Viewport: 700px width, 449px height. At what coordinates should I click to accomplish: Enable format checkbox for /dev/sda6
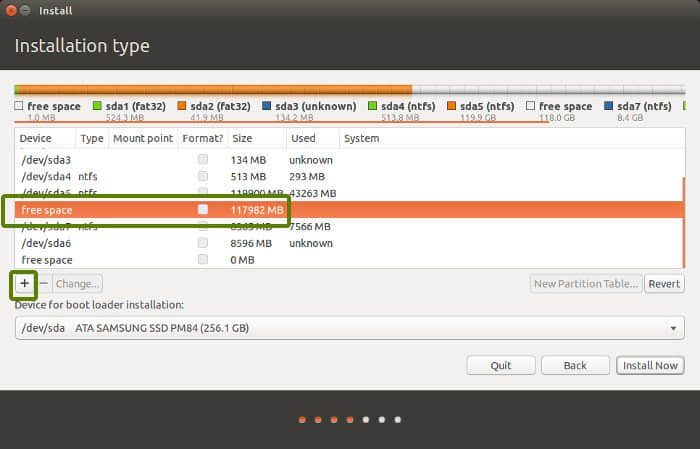click(x=203, y=243)
